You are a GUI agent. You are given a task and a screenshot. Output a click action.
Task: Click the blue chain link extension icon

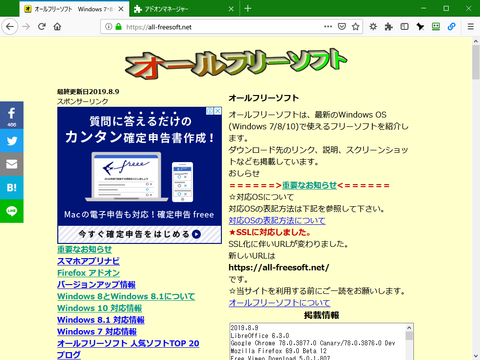click(452, 27)
